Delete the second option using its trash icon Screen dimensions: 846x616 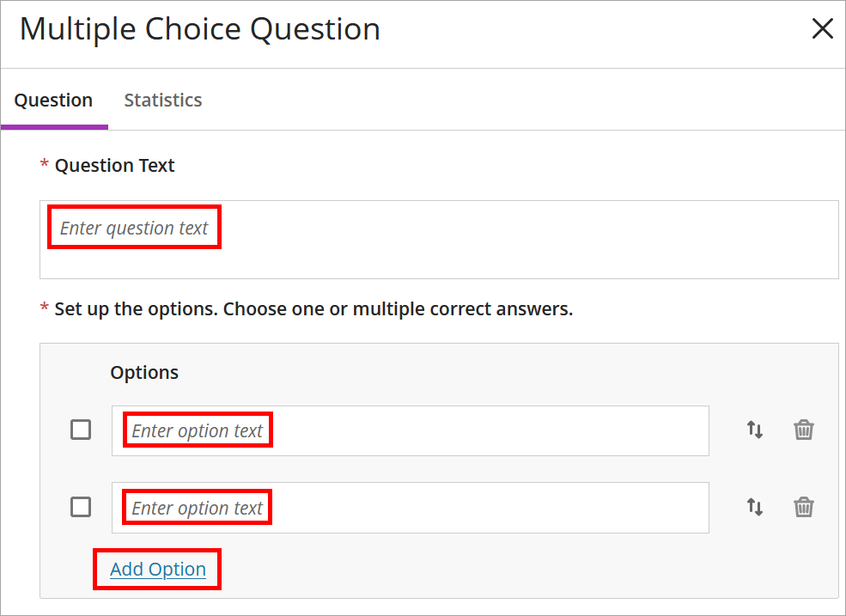click(804, 507)
